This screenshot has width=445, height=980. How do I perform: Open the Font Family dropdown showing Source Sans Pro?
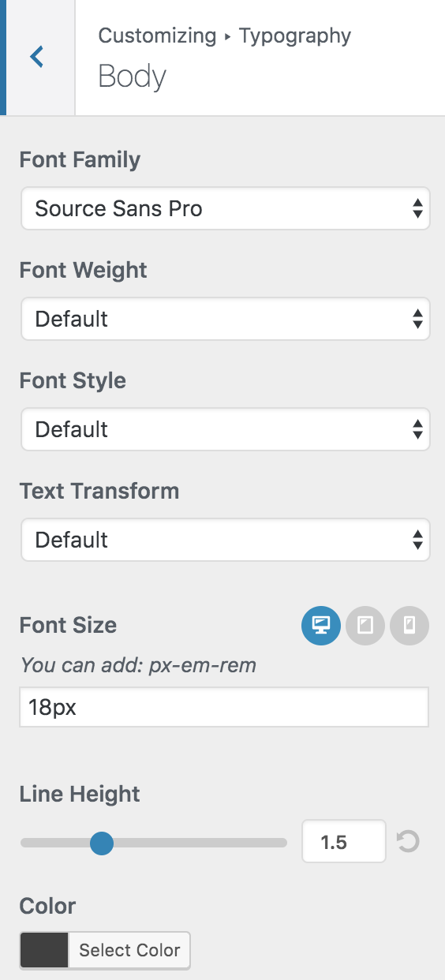225,208
